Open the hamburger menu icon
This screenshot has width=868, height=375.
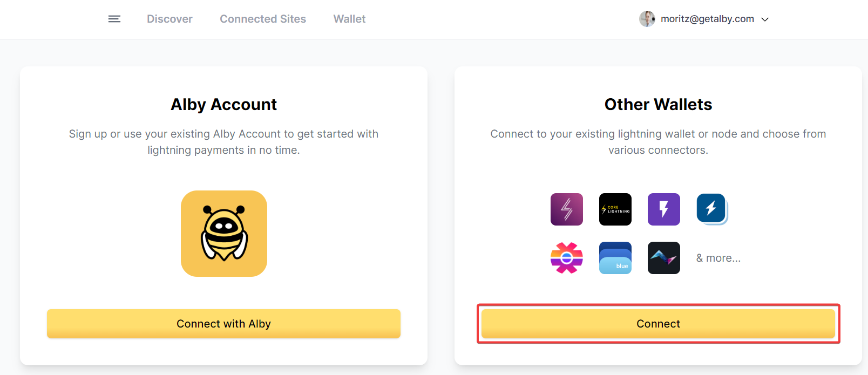coord(114,19)
